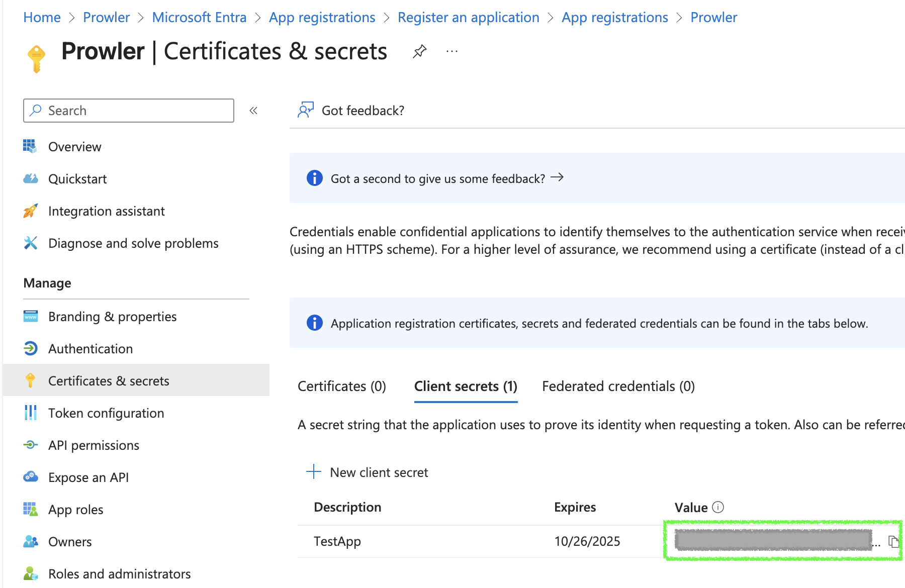905x588 pixels.
Task: Click the arrow after the feedback prompt
Action: [x=557, y=177]
